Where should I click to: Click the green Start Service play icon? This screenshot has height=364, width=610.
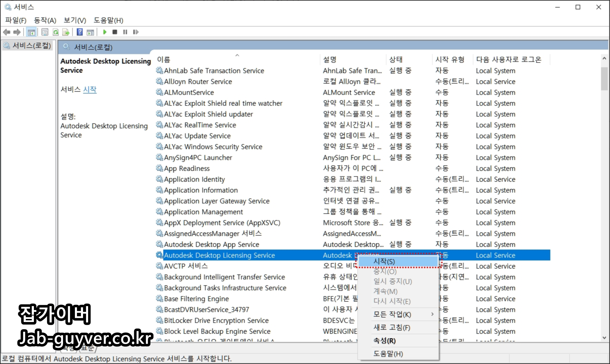[x=105, y=32]
